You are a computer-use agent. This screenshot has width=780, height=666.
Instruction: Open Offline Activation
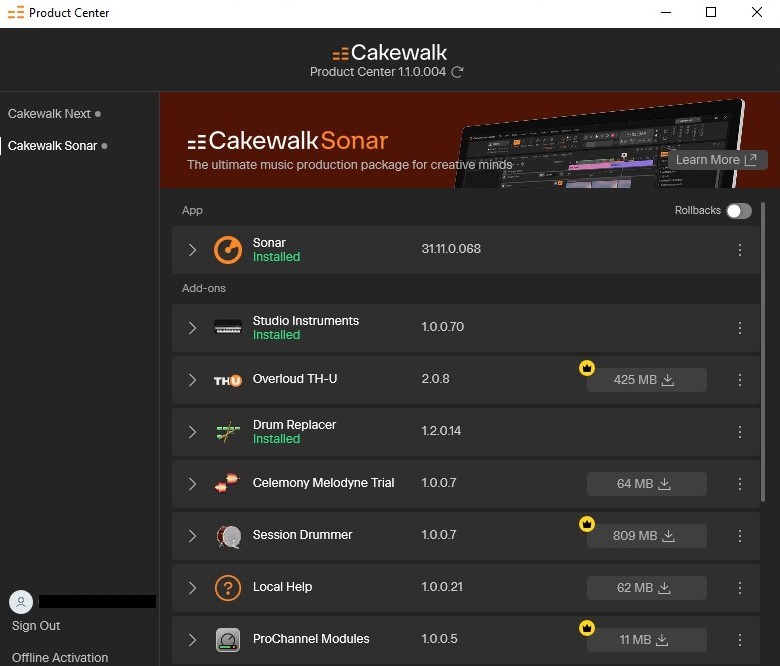coord(60,657)
